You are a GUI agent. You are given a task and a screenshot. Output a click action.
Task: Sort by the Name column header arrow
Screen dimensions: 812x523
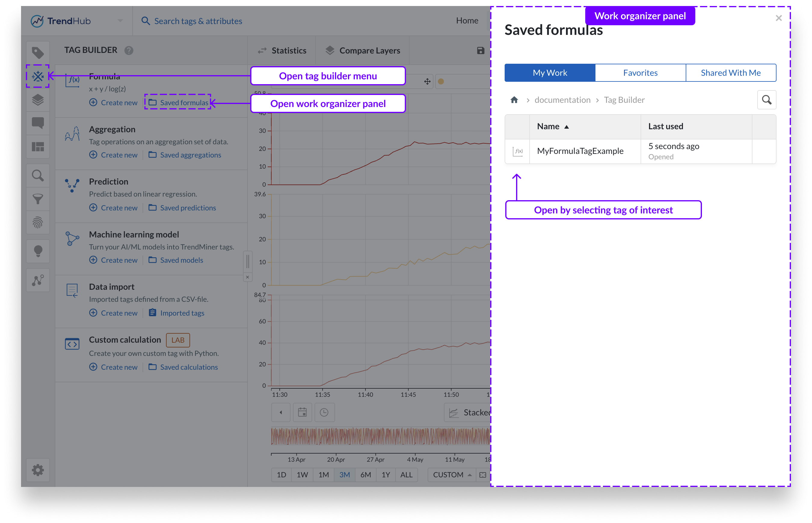coord(566,127)
